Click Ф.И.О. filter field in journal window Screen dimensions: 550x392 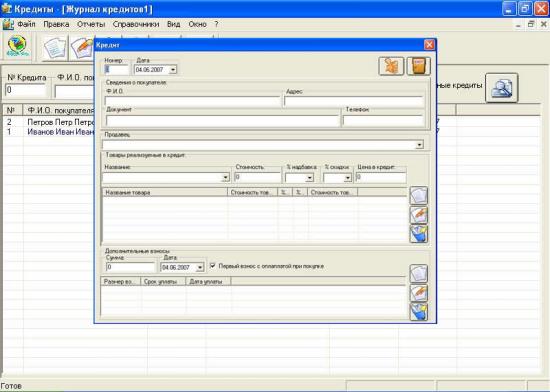(x=74, y=92)
